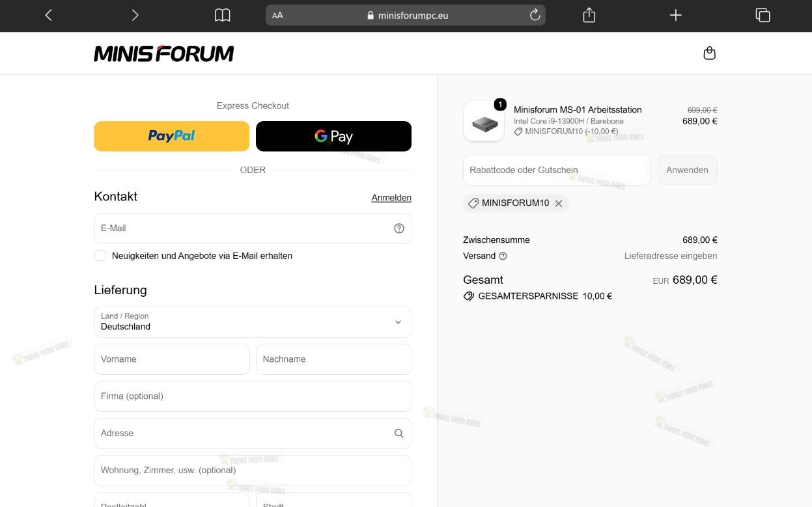Screen dimensions: 812x507
Task: Click the Express Checkout heading
Action: pos(253,105)
